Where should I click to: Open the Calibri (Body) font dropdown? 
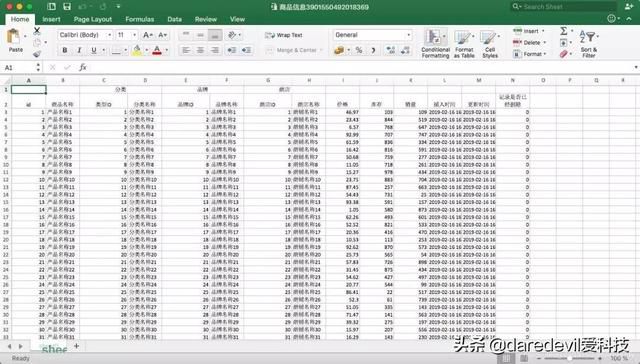click(85, 35)
